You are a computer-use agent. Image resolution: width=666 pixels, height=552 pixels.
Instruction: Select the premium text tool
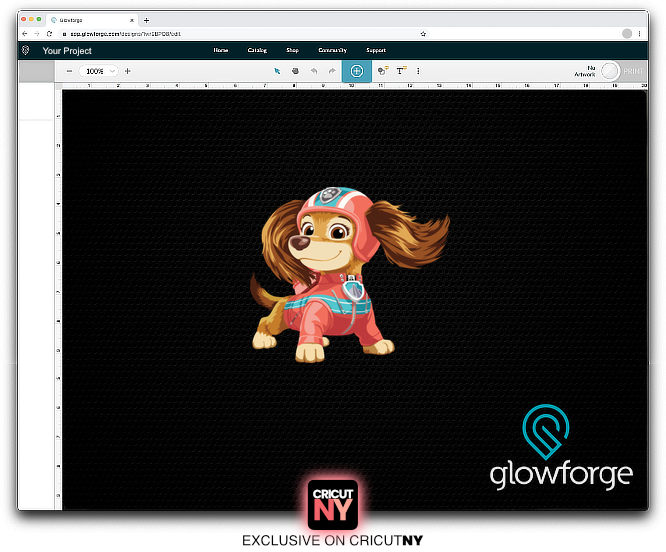point(401,71)
